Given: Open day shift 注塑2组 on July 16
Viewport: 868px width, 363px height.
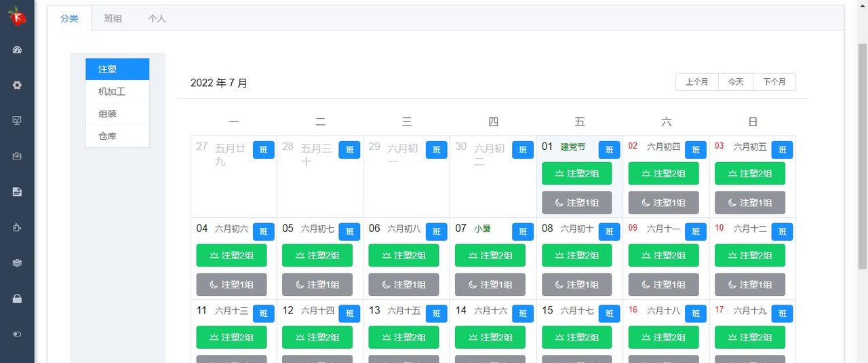Looking at the screenshot, I should 663,337.
